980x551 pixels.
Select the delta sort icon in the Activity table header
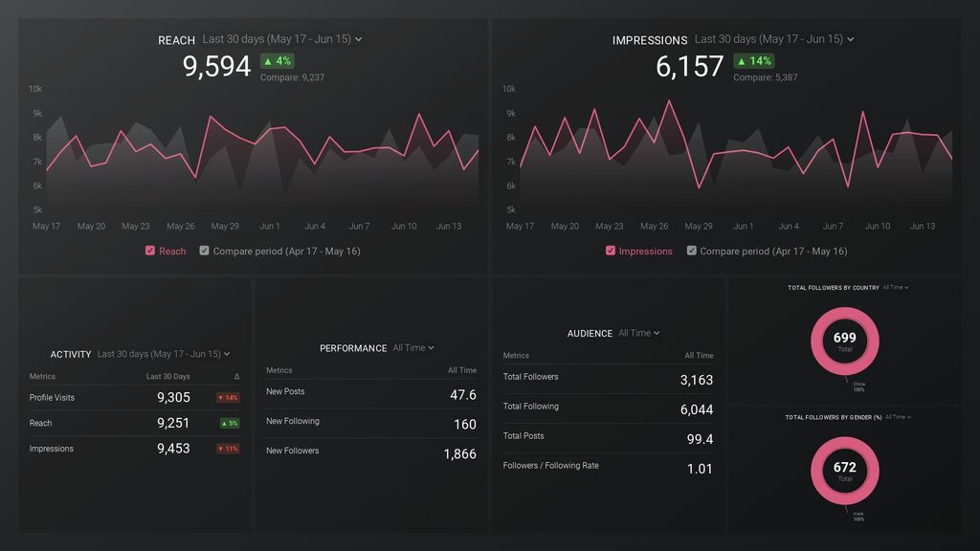[x=236, y=376]
